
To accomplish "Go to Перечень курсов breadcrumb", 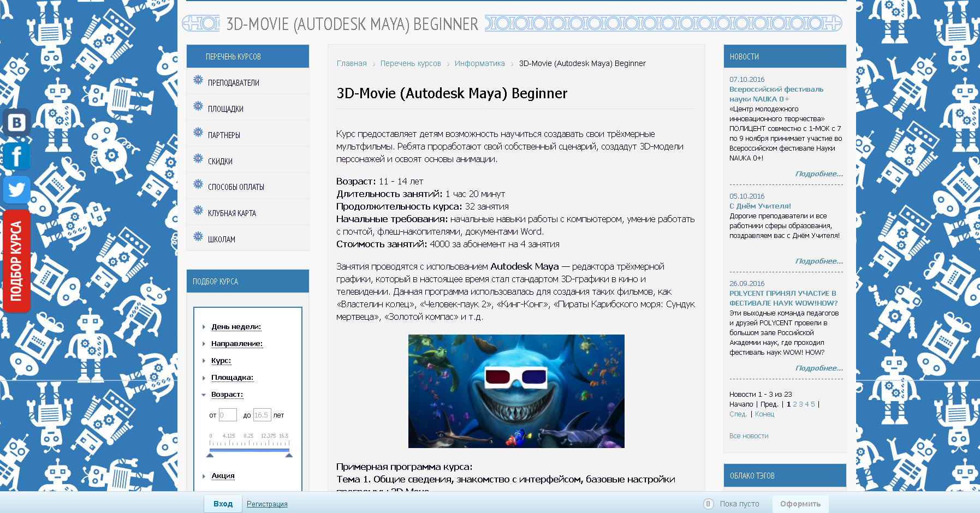I will (411, 63).
